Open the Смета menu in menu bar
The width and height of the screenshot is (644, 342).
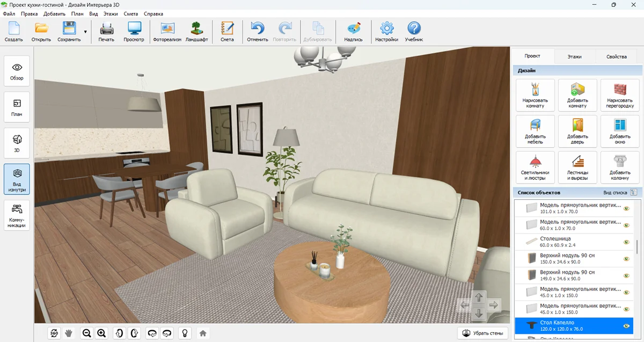[x=130, y=13]
